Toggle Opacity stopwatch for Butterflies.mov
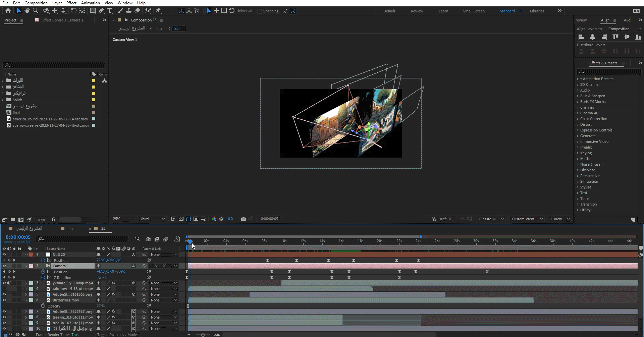 (x=43, y=306)
